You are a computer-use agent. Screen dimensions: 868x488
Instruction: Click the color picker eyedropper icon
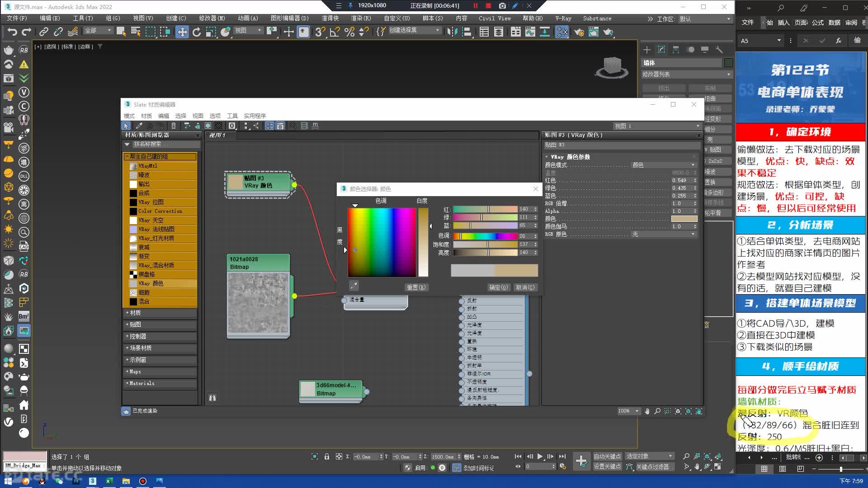(x=354, y=286)
